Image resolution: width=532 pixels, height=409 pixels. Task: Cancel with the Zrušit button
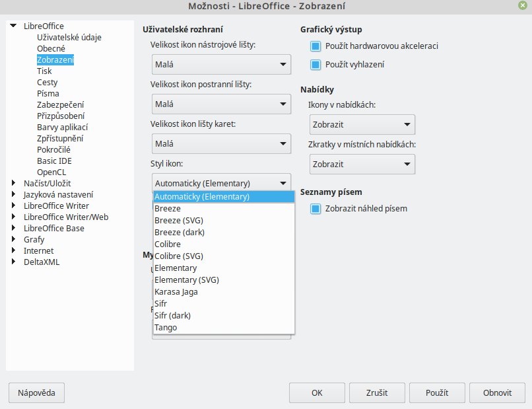coord(377,392)
